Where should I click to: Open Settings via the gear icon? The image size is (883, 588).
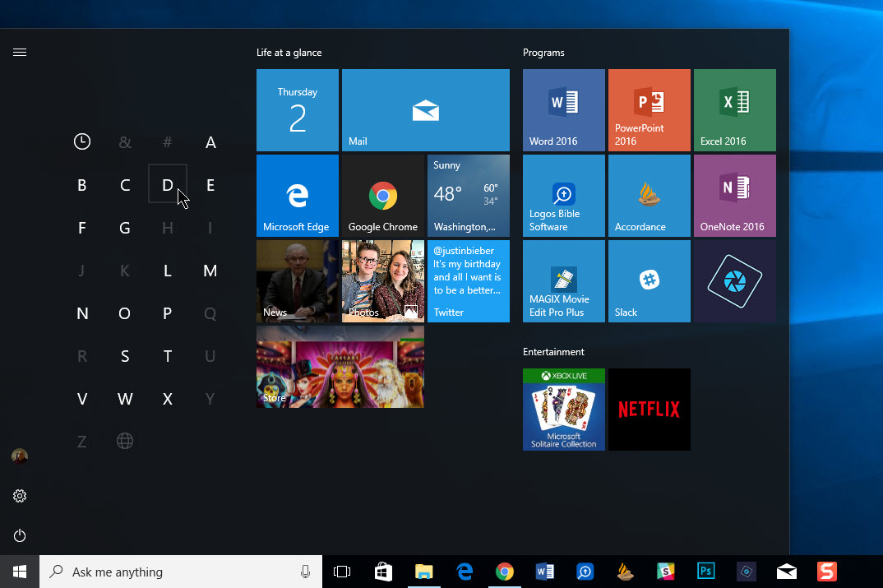pyautogui.click(x=20, y=496)
